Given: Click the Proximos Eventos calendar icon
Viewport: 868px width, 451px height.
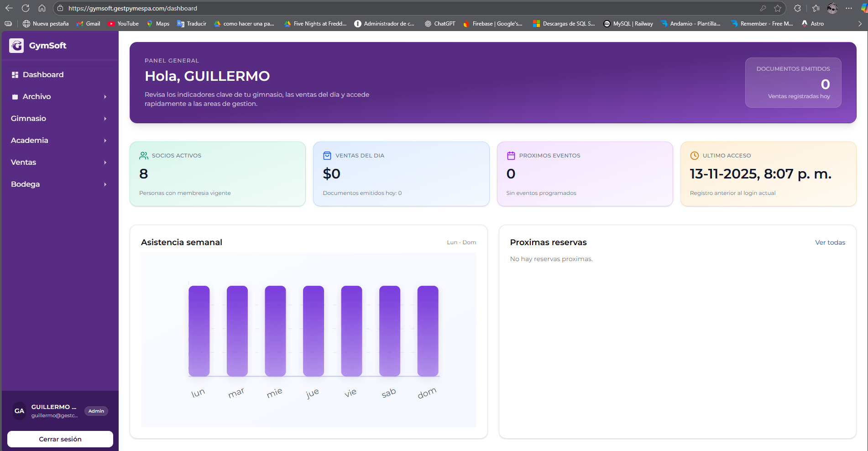Looking at the screenshot, I should [511, 156].
